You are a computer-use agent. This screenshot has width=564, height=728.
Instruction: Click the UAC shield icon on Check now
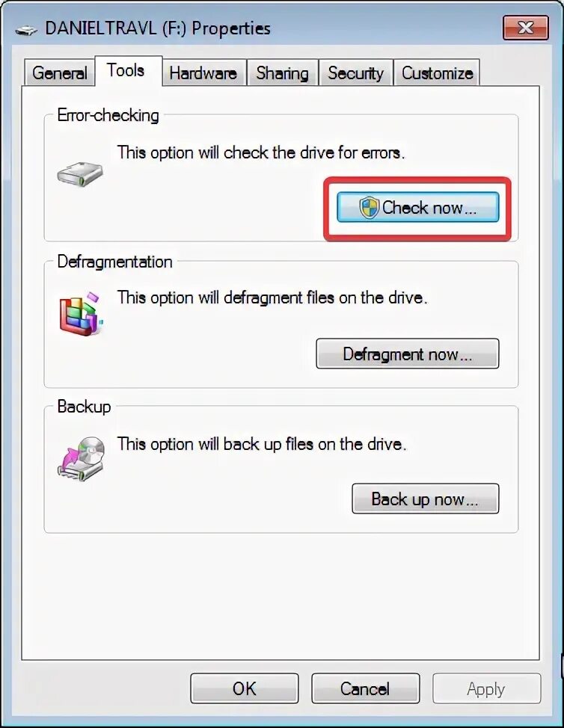tap(370, 208)
